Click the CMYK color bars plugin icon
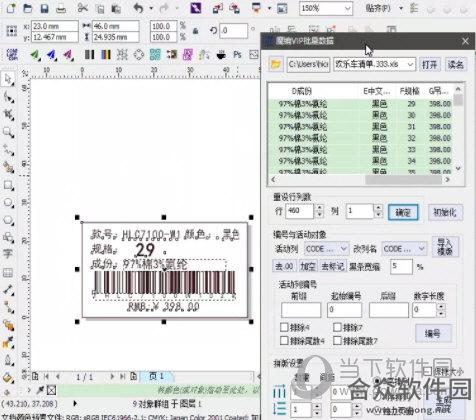The width and height of the screenshot is (476, 420). 106,54
